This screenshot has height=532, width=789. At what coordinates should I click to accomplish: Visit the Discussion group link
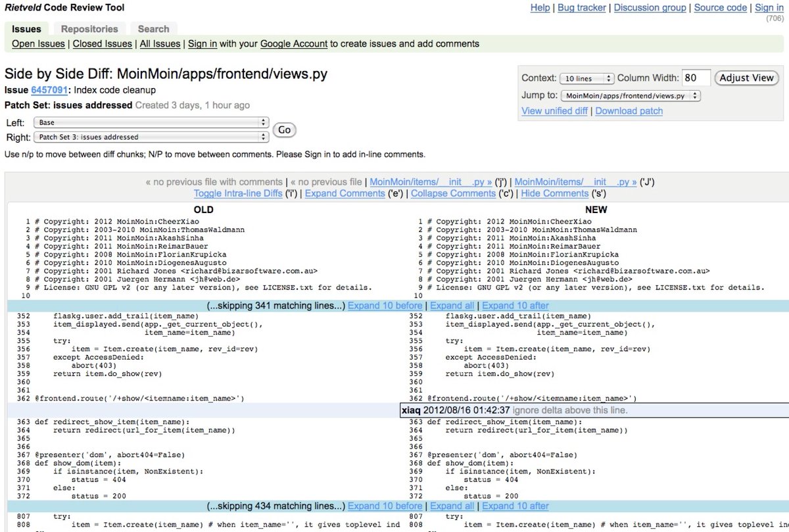pyautogui.click(x=650, y=8)
